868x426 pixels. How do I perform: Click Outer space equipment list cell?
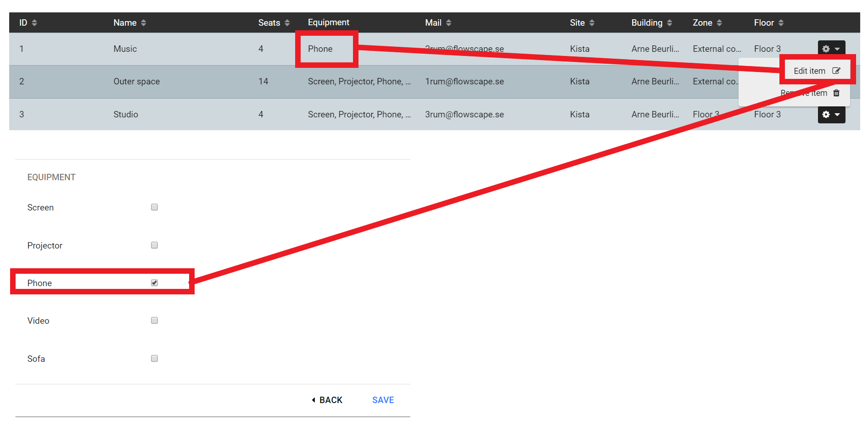pyautogui.click(x=359, y=82)
